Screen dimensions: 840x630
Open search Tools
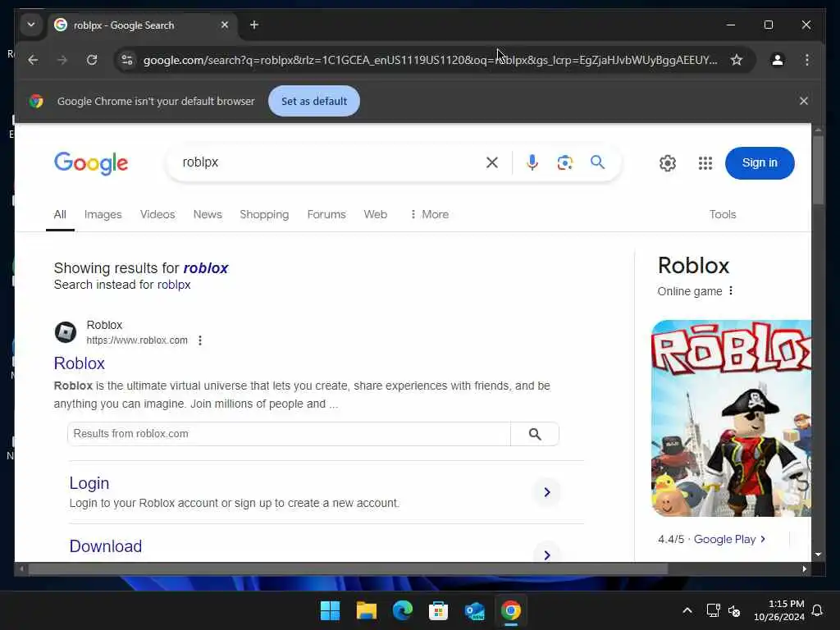723,215
